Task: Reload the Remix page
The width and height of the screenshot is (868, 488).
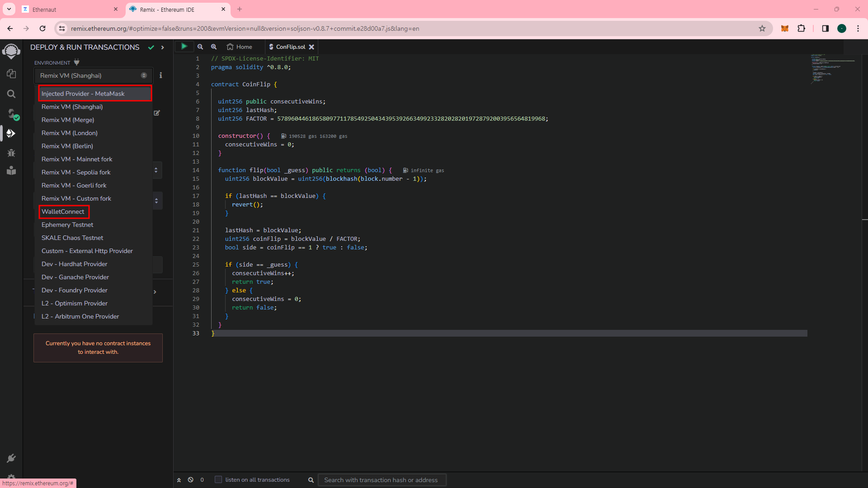Action: coord(42,28)
